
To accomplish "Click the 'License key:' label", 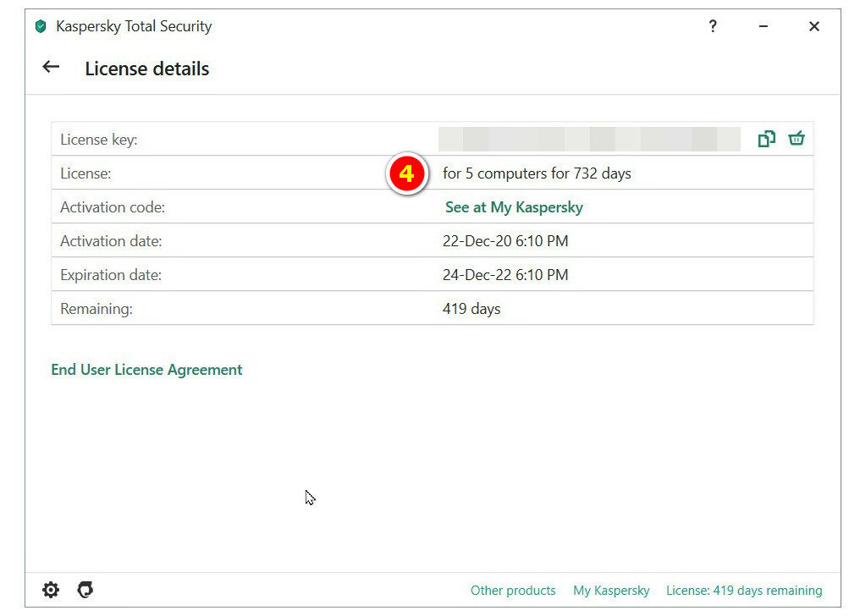I will coord(99,140).
